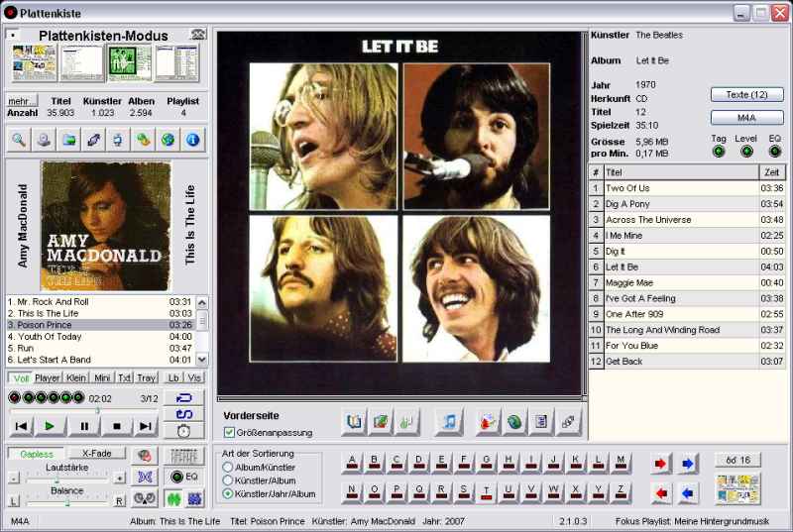Open Texte (12) lyrics button
This screenshot has width=793, height=532.
click(746, 95)
